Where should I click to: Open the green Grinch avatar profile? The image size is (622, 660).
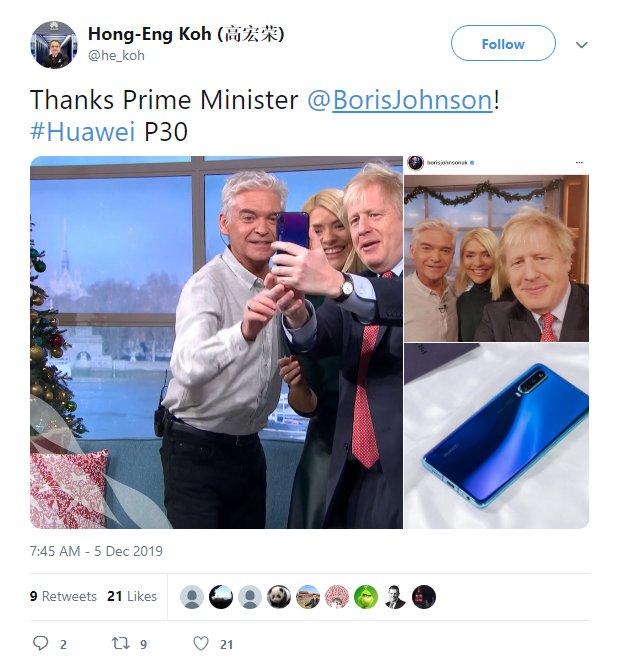pyautogui.click(x=366, y=597)
